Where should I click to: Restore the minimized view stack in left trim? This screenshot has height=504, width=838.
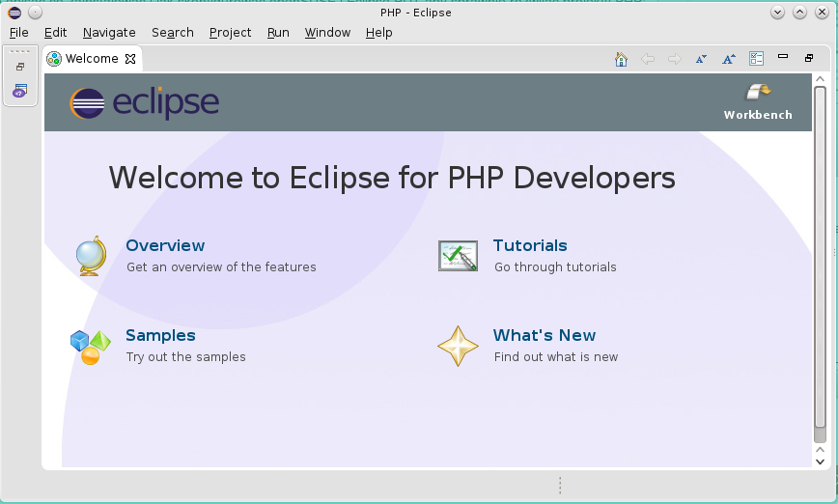[x=19, y=67]
